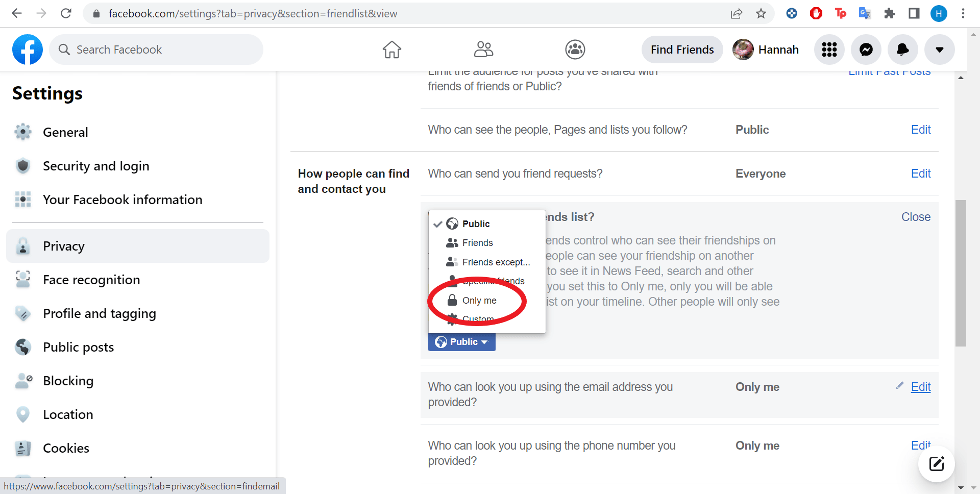
Task: Edit who can send friend requests
Action: point(921,174)
